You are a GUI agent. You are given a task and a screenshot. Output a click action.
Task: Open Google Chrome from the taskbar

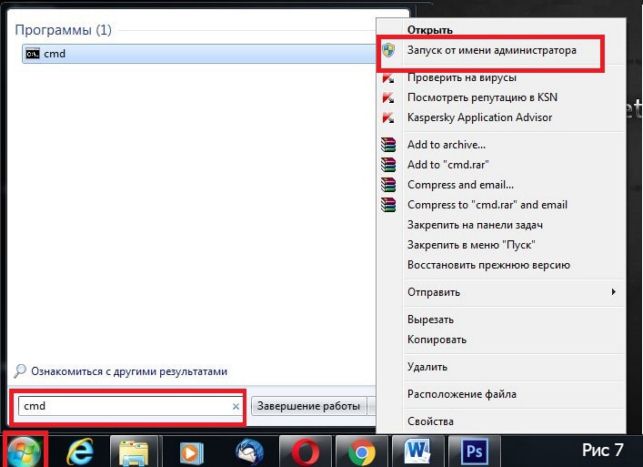[362, 452]
